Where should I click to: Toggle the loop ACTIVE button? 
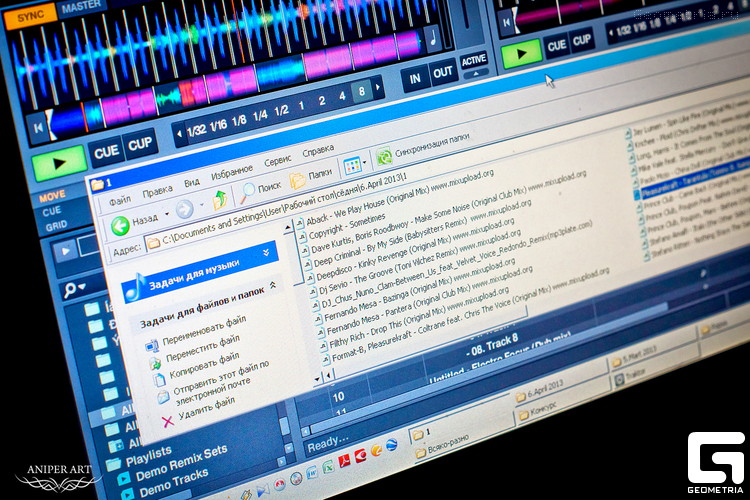(473, 59)
